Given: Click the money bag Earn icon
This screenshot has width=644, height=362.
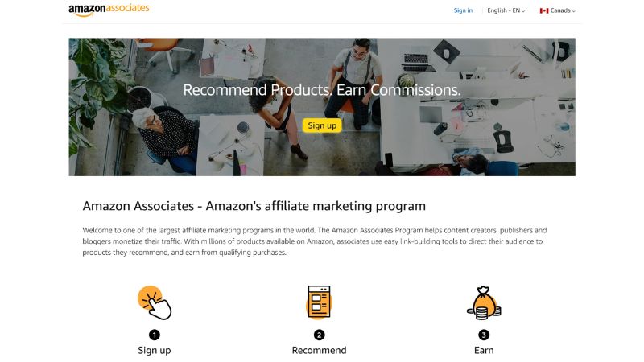Looking at the screenshot, I should tap(484, 303).
